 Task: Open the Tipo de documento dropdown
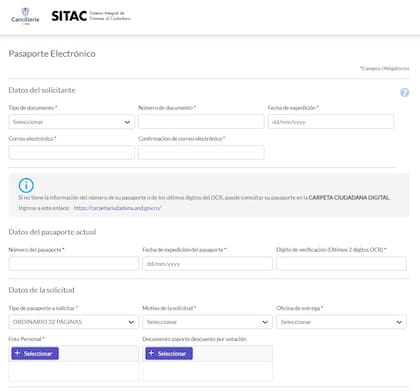tap(72, 122)
